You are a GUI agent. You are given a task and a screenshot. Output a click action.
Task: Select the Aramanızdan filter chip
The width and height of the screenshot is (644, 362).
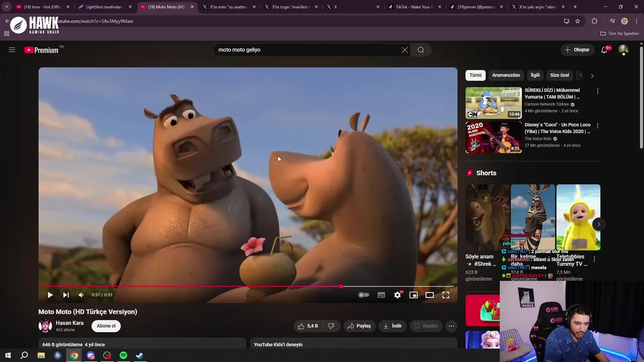tap(506, 75)
